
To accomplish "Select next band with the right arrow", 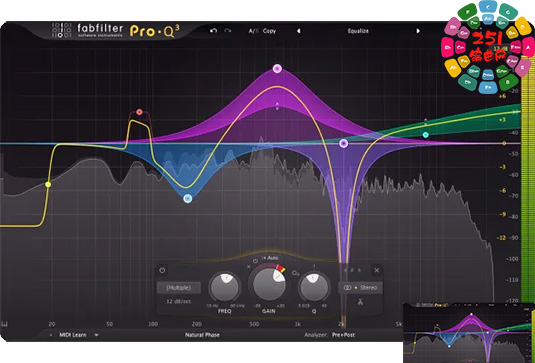I will 359,270.
